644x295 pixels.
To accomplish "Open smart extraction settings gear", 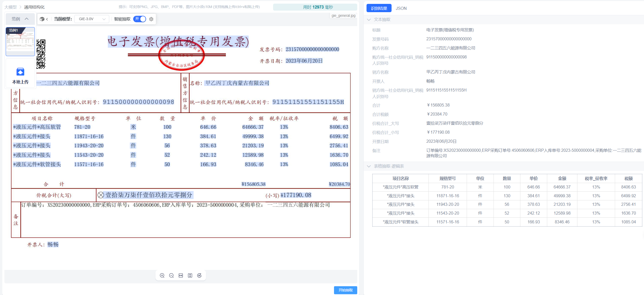I will pos(151,19).
